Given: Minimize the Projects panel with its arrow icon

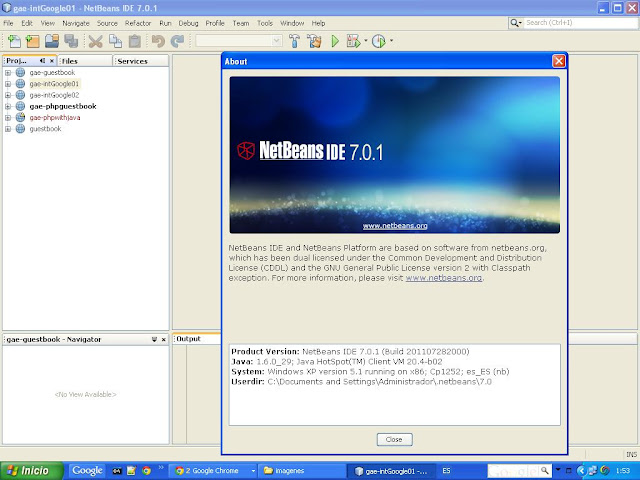Looking at the screenshot, I should click(42, 60).
